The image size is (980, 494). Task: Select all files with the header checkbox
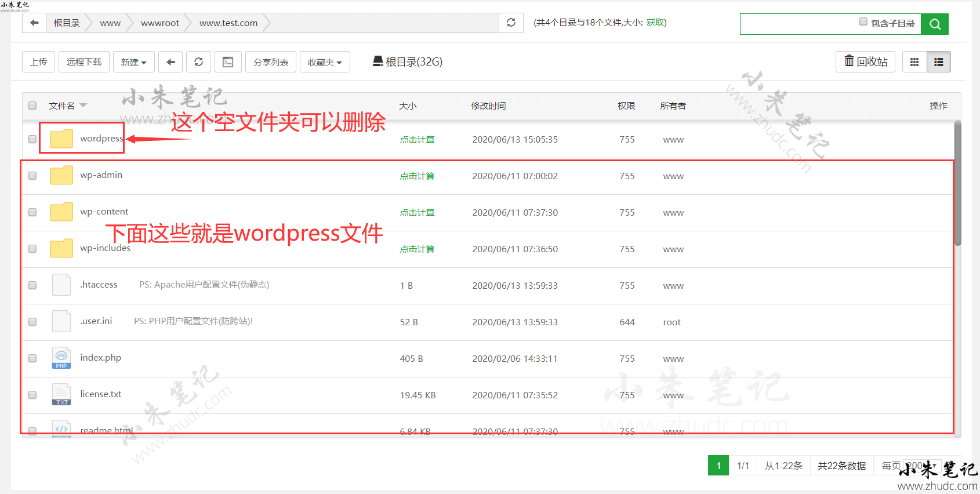32,106
